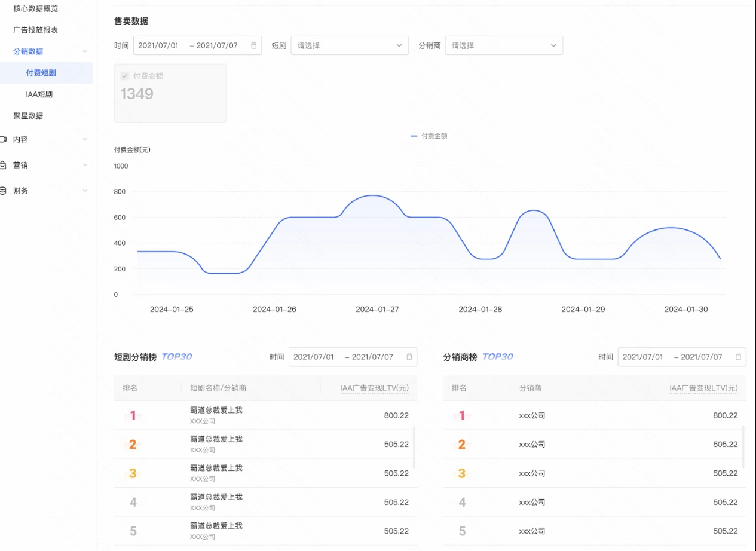Click rank 2 badge in 分销商榜
Viewport: 756px width, 551px height.
(461, 444)
